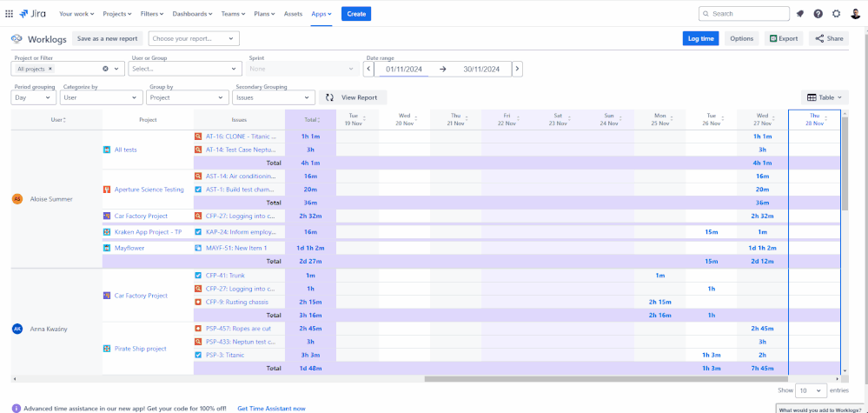Screen dimensions: 868x413
Task: Click the View Report button
Action: tap(353, 97)
